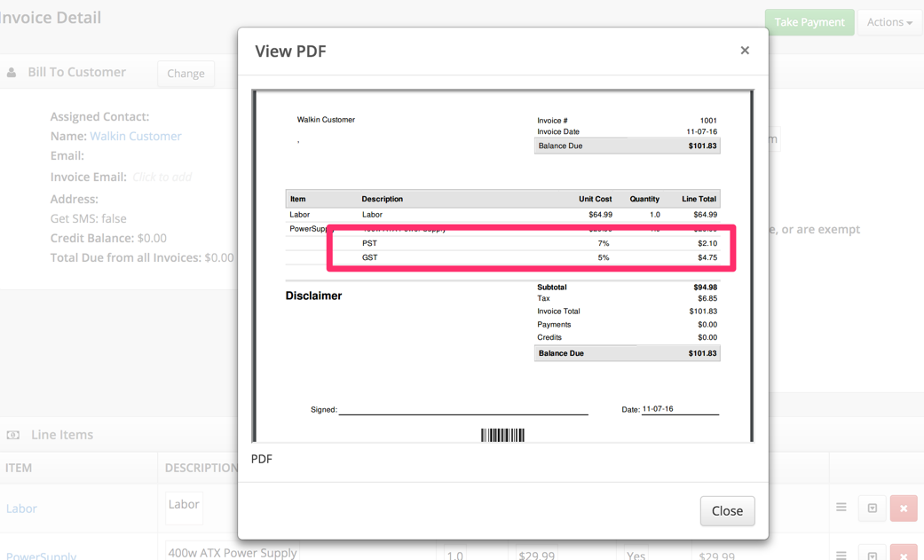Close the View PDF dialog with X
Image resolution: width=924 pixels, height=560 pixels.
pos(745,51)
